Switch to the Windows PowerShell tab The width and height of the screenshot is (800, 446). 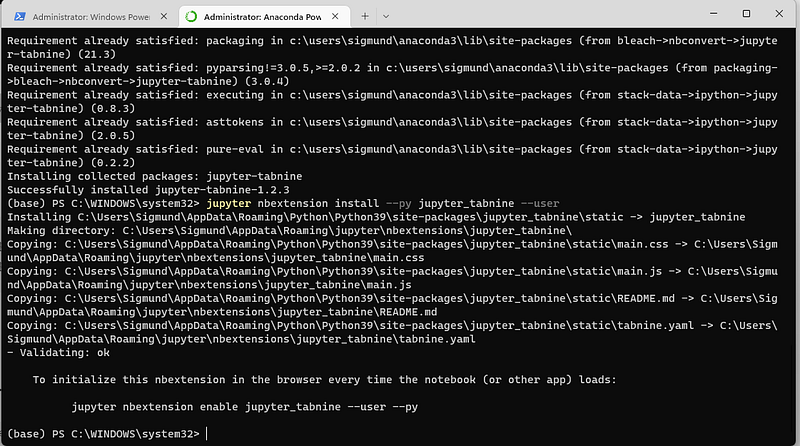(90, 16)
